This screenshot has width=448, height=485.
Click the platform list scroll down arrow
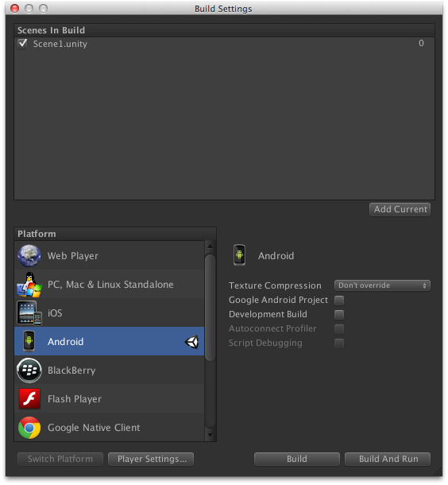coord(210,435)
